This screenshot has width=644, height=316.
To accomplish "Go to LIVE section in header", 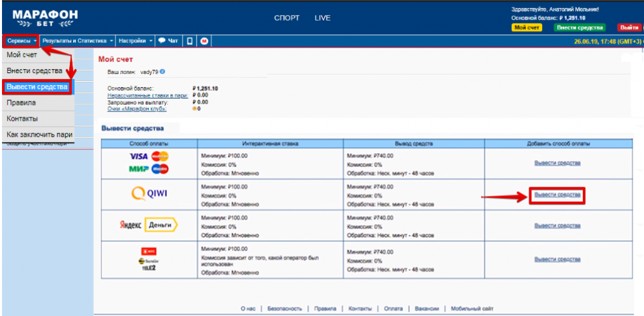I will point(323,18).
